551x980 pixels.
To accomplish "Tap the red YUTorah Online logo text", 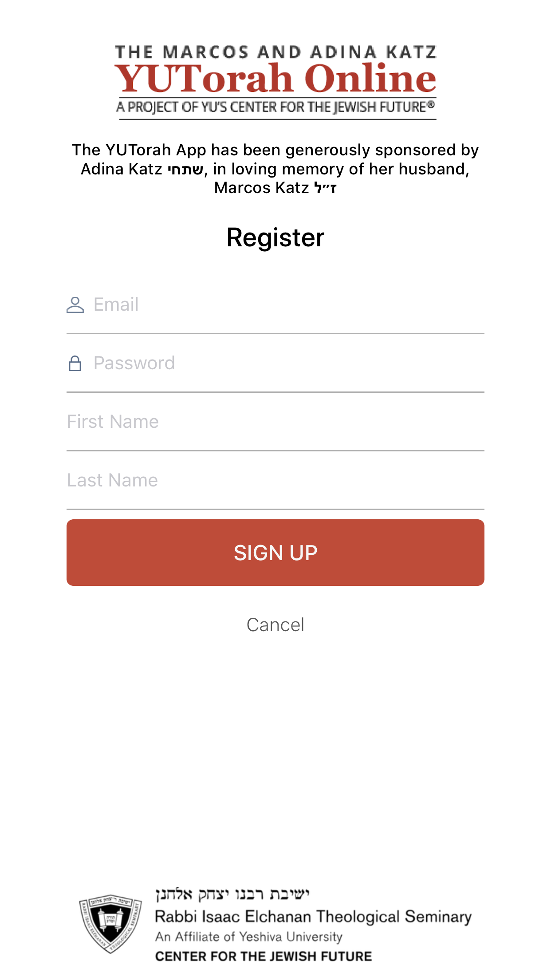I will pos(275,79).
